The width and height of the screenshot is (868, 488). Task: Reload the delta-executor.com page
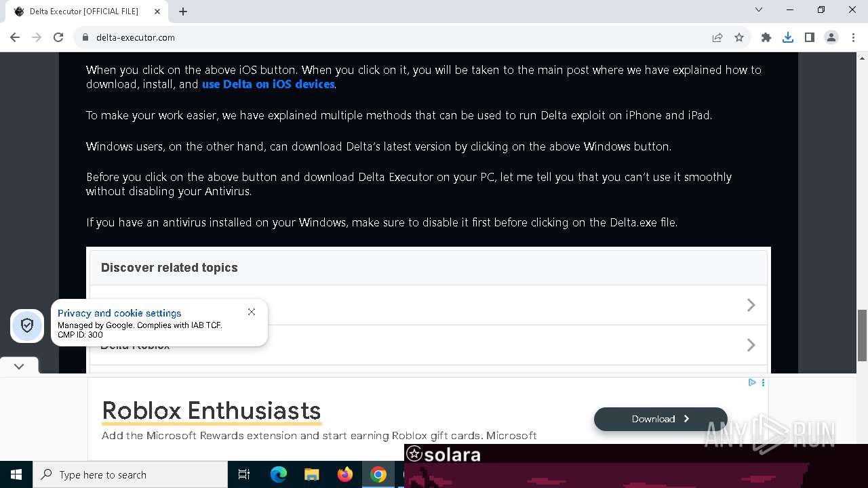pyautogui.click(x=58, y=37)
